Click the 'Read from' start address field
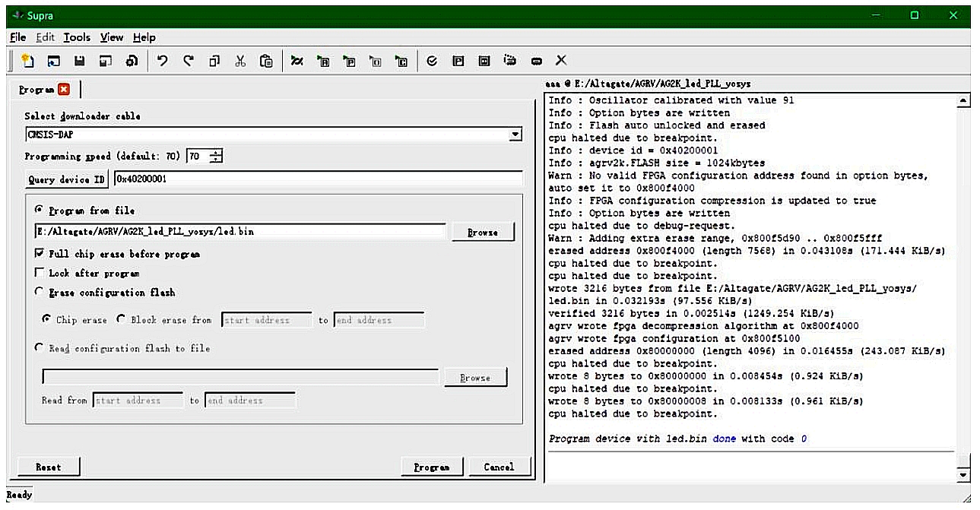The image size is (980, 510). click(138, 401)
